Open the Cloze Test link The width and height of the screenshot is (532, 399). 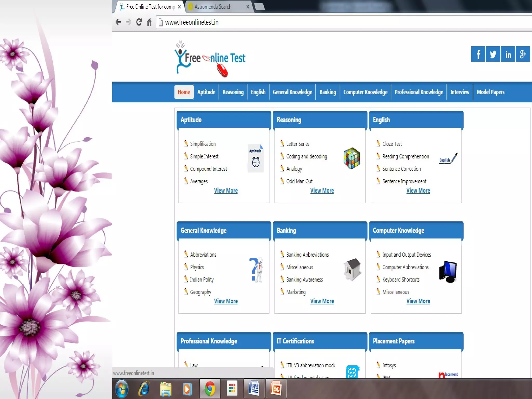(x=392, y=144)
